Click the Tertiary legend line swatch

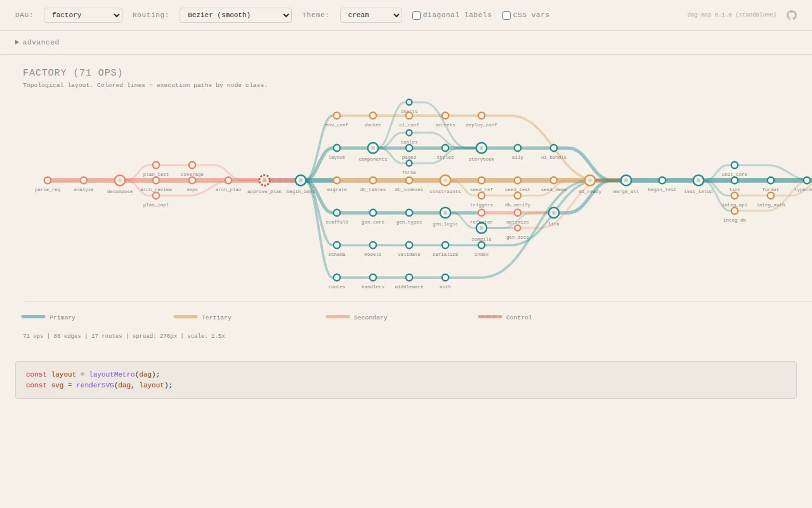pyautogui.click(x=186, y=316)
